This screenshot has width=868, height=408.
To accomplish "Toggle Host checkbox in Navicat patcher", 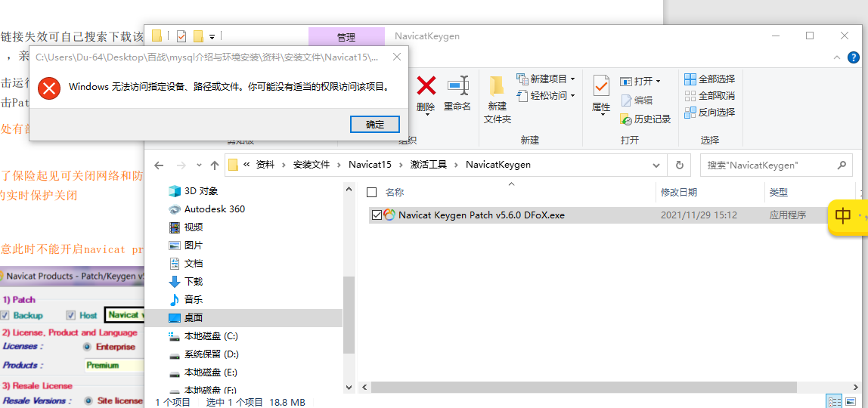I will pyautogui.click(x=70, y=315).
